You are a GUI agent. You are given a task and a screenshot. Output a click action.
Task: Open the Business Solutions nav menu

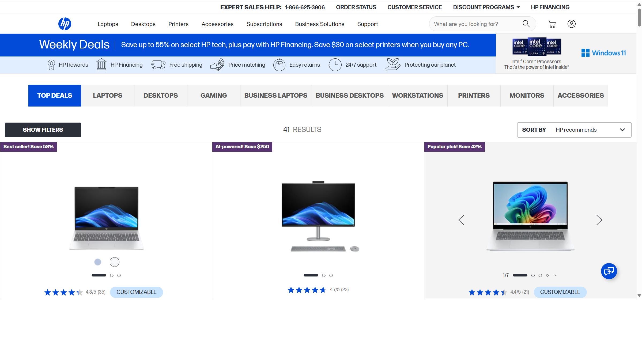click(320, 24)
